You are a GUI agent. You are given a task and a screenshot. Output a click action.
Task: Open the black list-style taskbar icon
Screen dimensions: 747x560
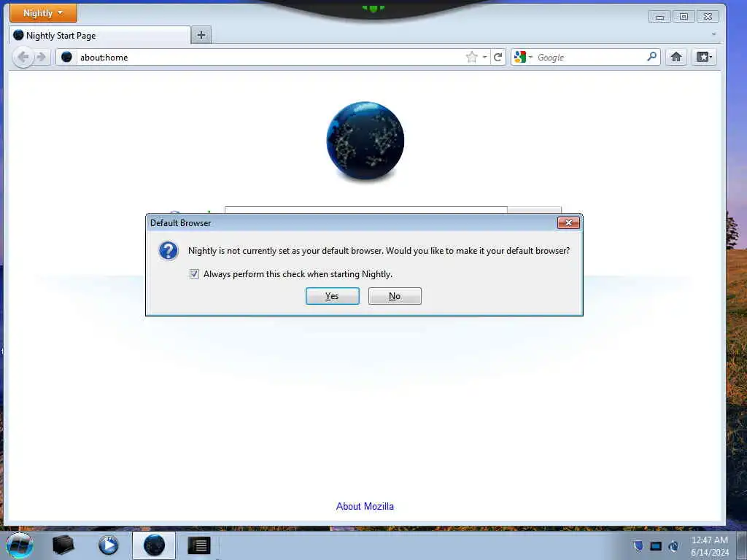[199, 545]
